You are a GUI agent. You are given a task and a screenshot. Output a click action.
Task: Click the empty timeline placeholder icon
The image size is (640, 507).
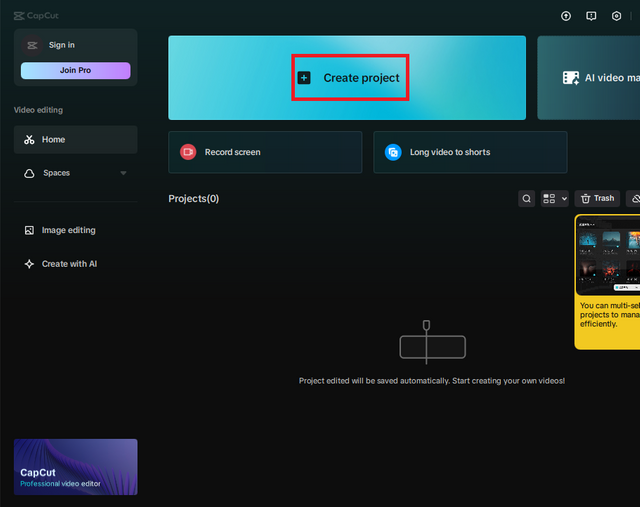(433, 342)
